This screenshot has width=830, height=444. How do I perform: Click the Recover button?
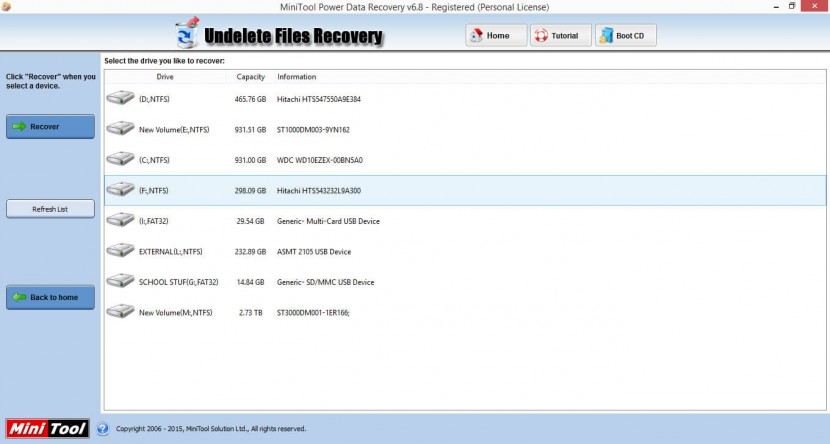50,126
